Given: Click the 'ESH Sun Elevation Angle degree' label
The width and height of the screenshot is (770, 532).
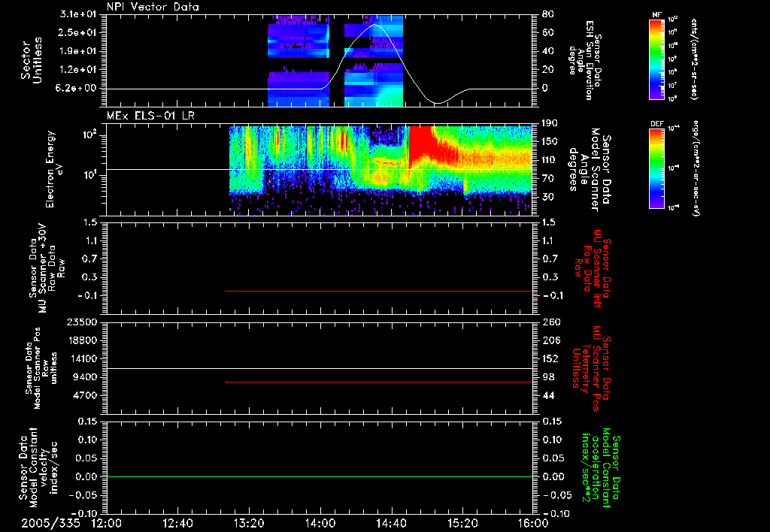Looking at the screenshot, I should 584,60.
